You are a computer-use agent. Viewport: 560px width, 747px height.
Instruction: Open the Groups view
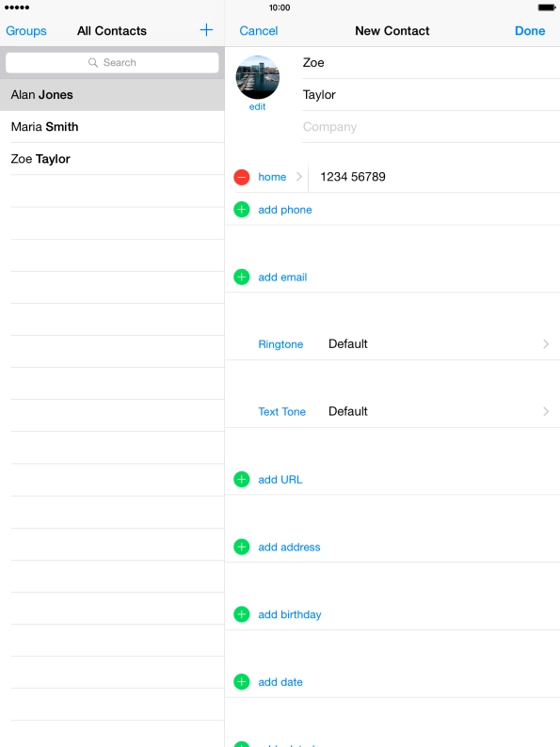point(26,31)
